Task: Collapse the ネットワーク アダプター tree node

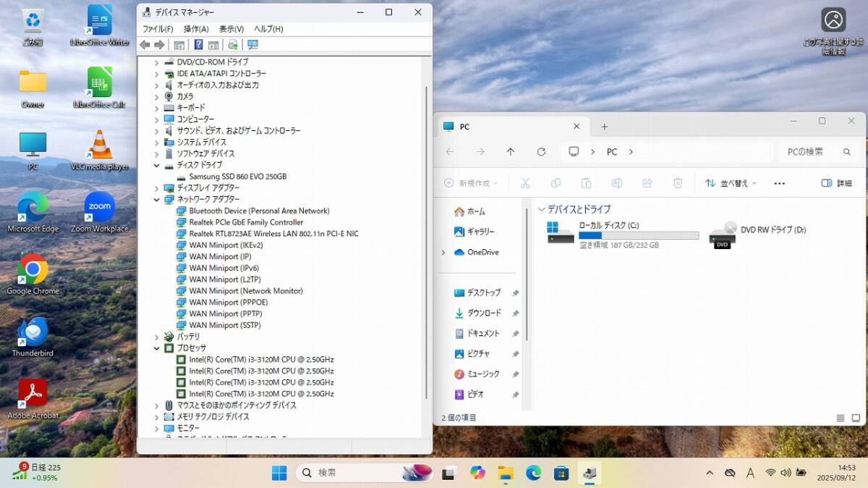Action: [157, 199]
